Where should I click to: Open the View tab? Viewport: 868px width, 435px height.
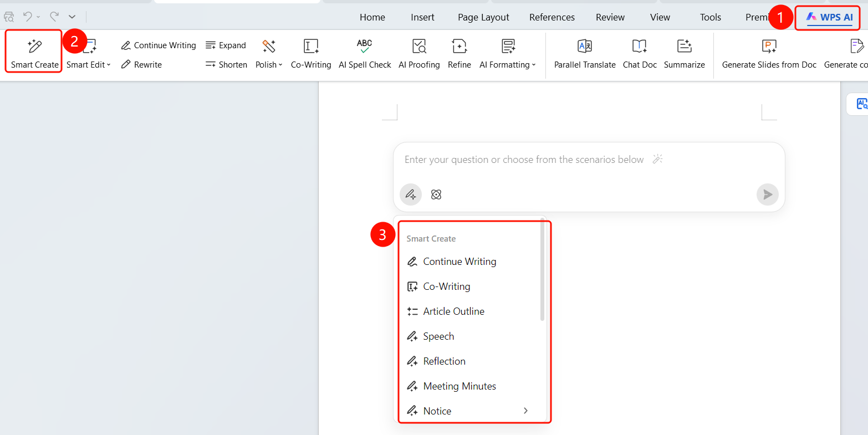coord(660,17)
